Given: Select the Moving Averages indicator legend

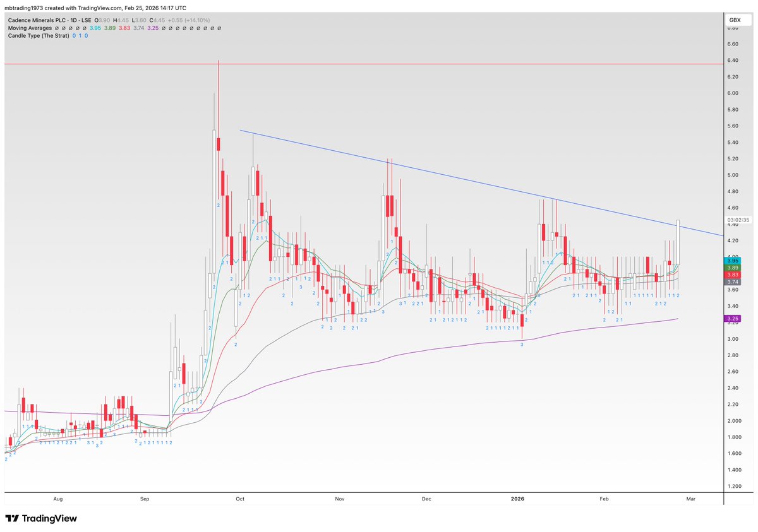Looking at the screenshot, I should coord(30,28).
